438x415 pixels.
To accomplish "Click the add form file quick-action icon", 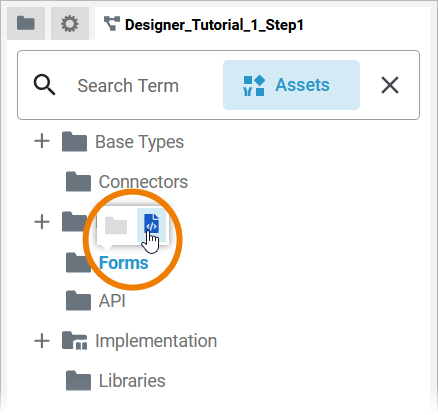I will 151,224.
